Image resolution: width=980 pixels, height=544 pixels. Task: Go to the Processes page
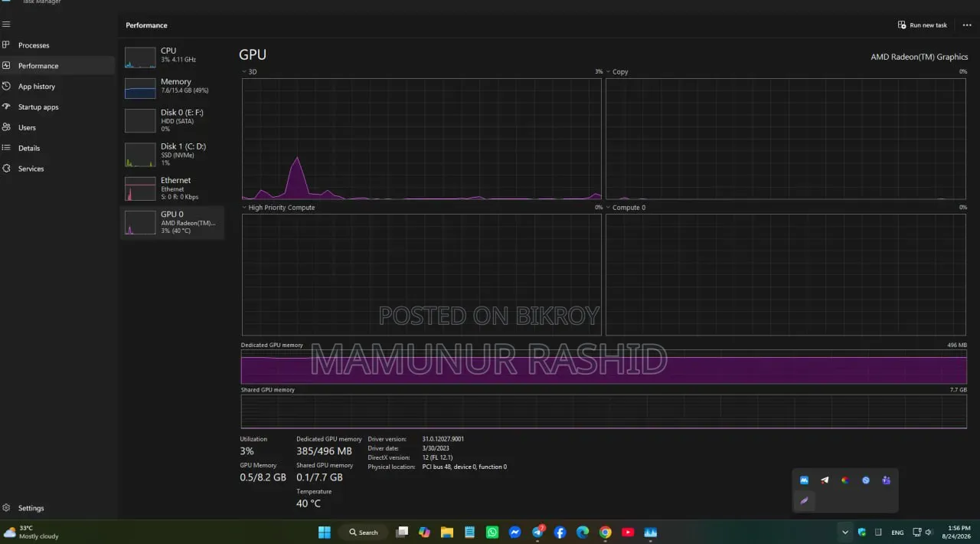point(57,45)
